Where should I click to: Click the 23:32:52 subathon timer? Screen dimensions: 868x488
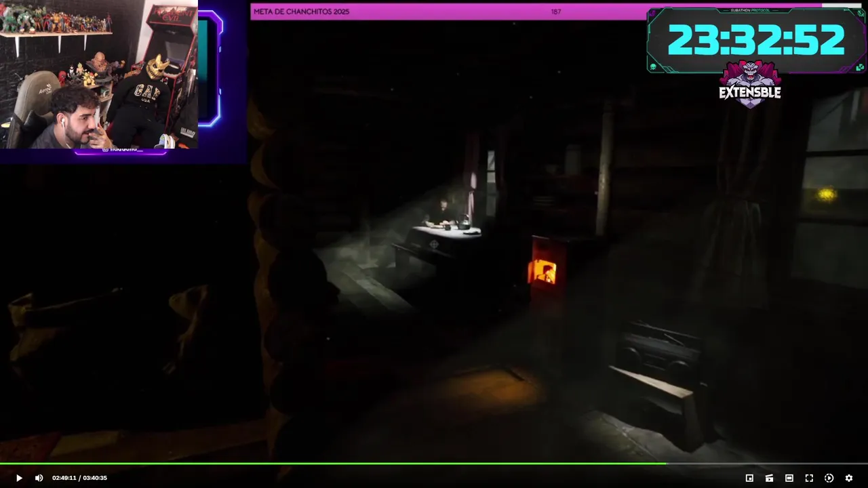756,41
